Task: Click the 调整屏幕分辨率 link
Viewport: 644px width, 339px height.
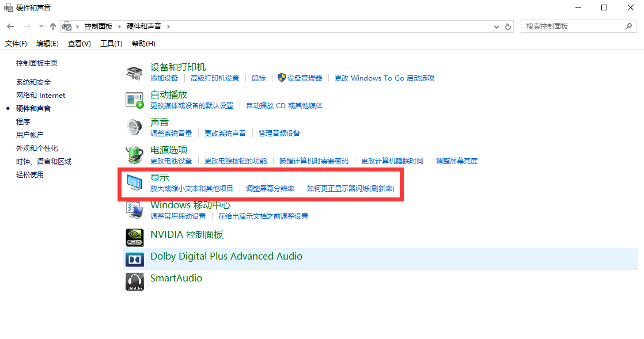Action: click(x=270, y=188)
